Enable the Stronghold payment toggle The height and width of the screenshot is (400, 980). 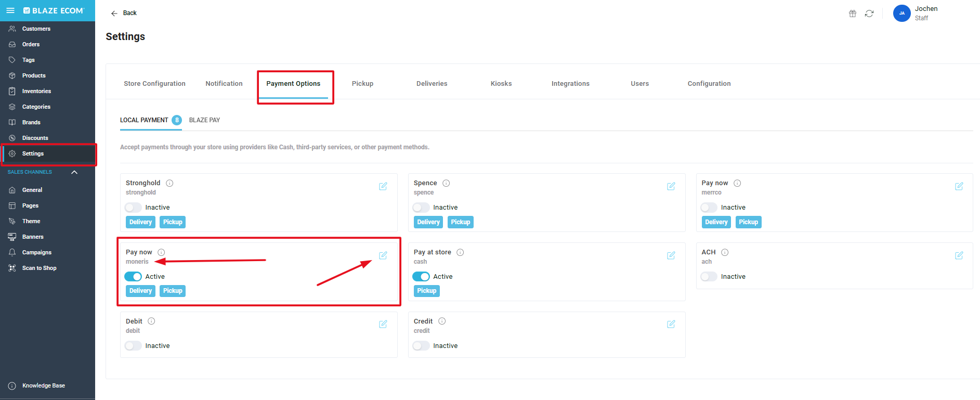[133, 208]
